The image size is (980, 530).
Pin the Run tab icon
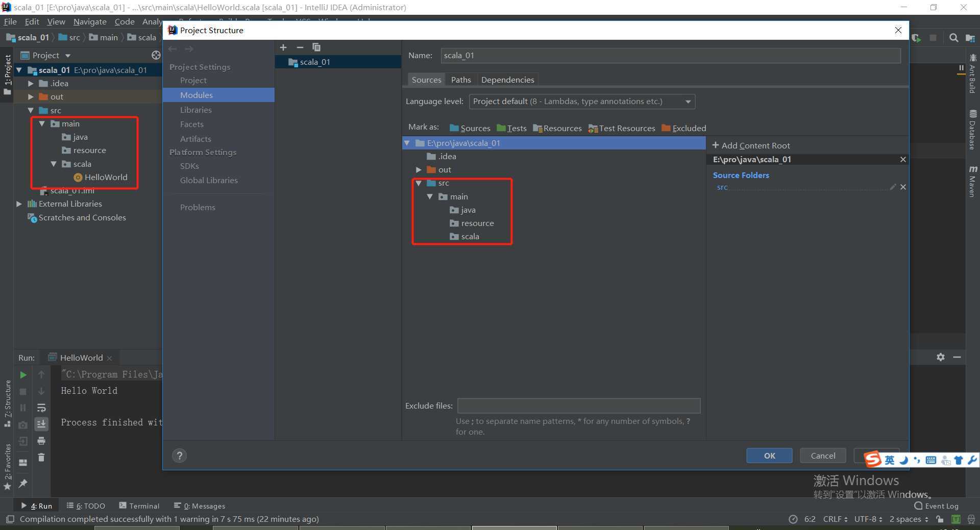coord(23,483)
